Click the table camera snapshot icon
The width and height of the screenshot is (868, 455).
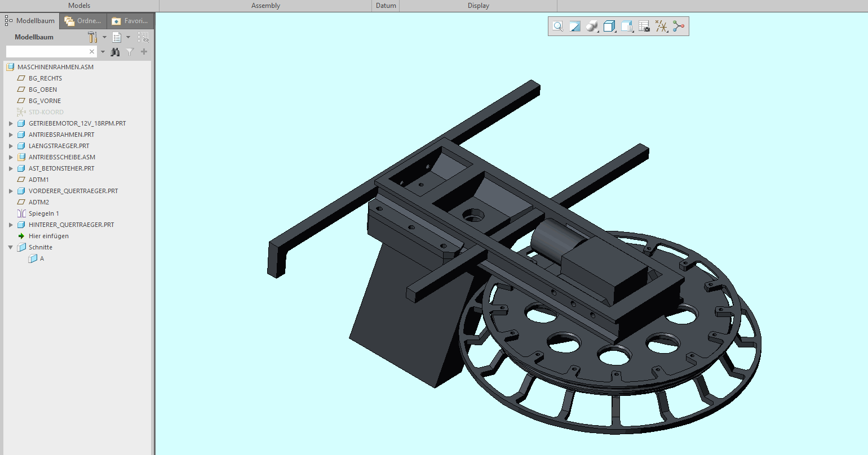pos(644,26)
